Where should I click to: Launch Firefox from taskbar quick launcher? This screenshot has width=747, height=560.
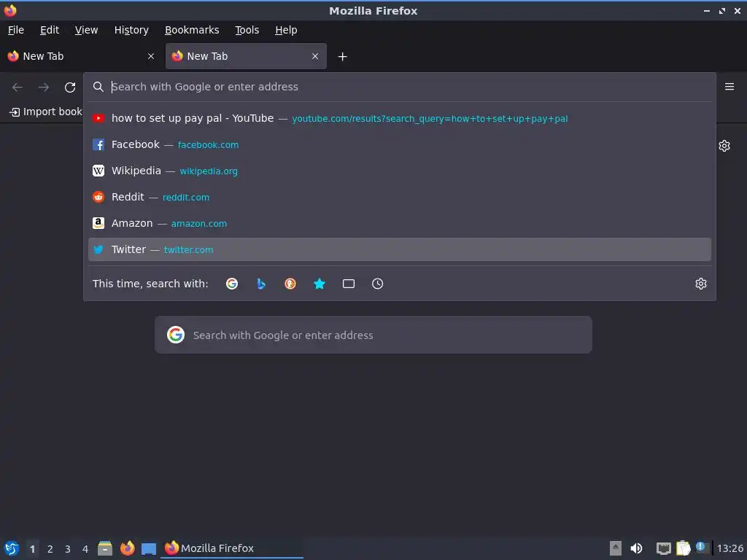pyautogui.click(x=127, y=548)
